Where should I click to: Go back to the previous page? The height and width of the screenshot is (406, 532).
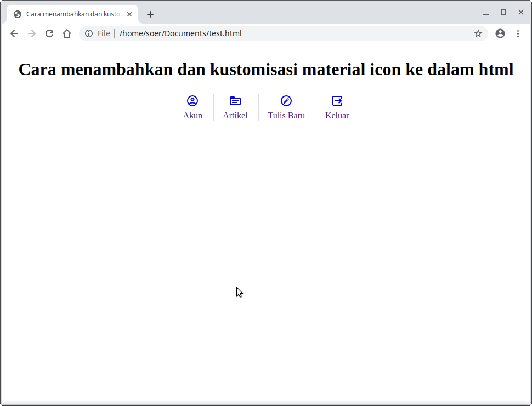(14, 33)
